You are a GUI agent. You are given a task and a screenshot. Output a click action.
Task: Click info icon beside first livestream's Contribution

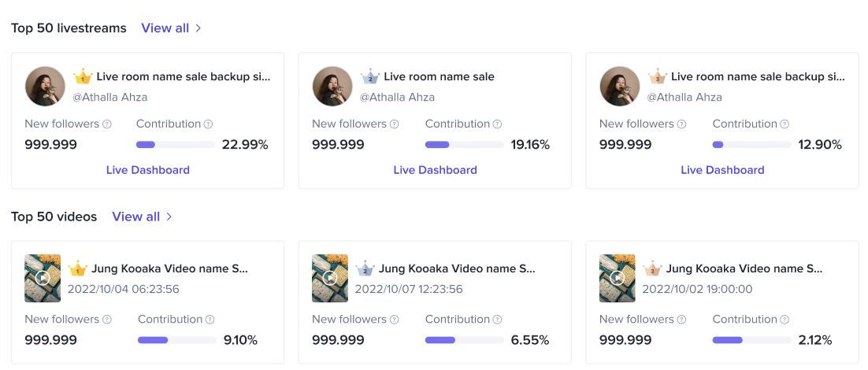(x=209, y=124)
